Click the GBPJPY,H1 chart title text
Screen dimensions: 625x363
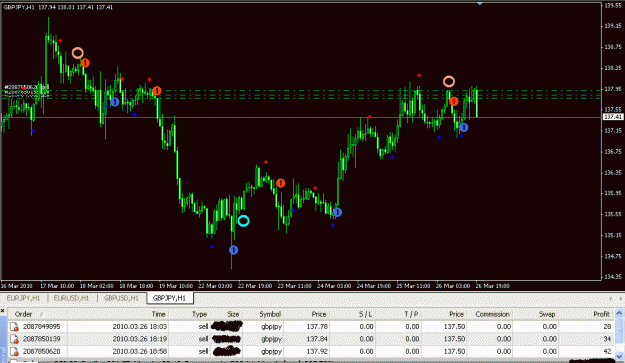click(x=19, y=7)
